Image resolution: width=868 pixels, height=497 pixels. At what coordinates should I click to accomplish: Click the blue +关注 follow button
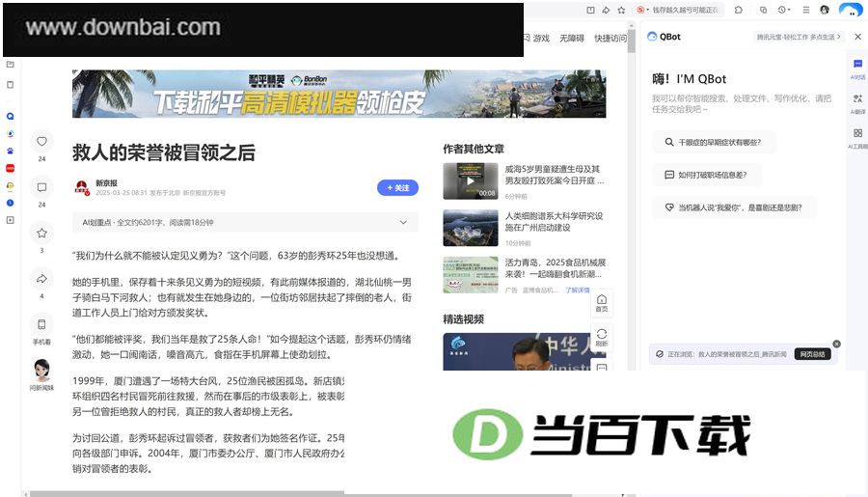point(397,188)
